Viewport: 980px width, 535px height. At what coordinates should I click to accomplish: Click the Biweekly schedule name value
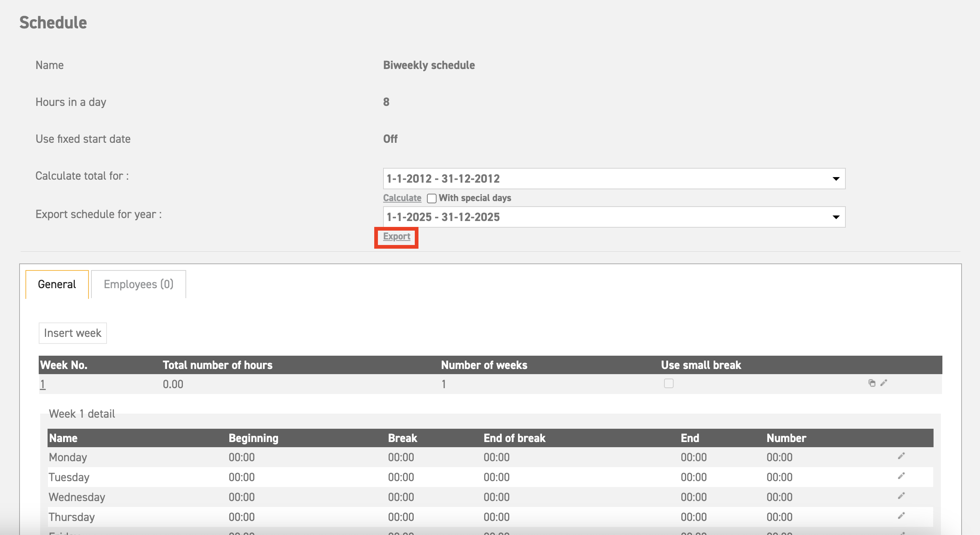point(429,65)
